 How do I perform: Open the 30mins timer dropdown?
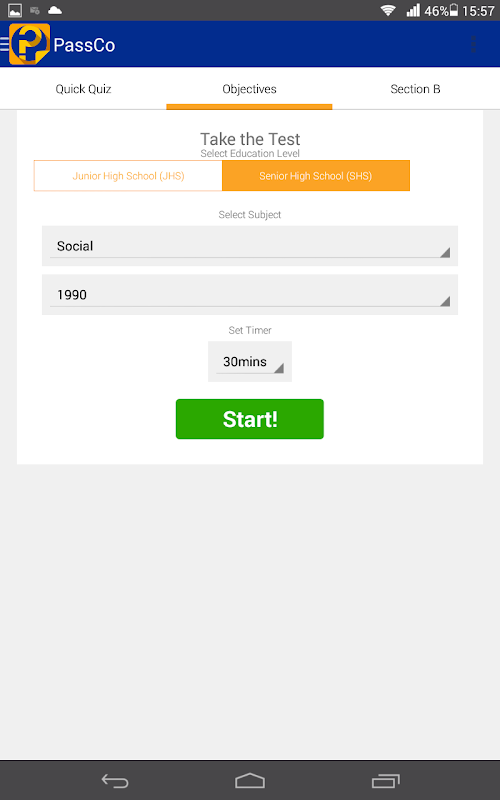(250, 362)
